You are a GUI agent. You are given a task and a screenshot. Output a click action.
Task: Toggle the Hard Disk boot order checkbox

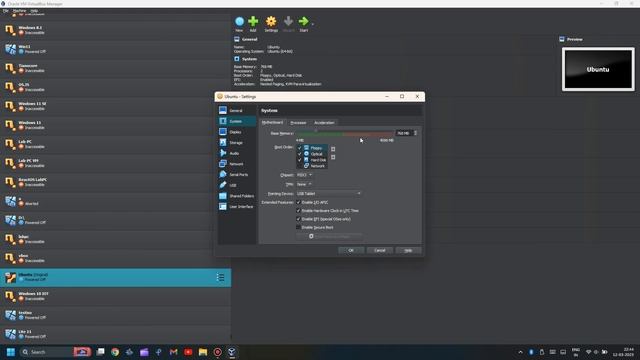(x=300, y=160)
